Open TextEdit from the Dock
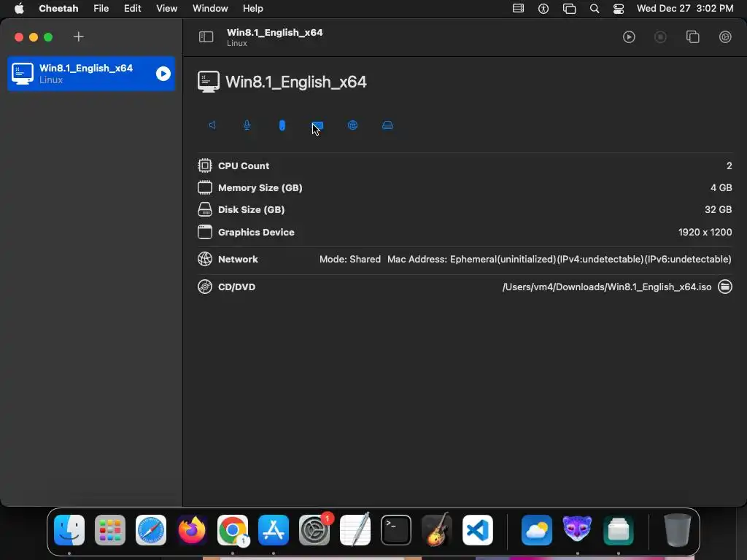Image resolution: width=747 pixels, height=560 pixels. coord(355,530)
